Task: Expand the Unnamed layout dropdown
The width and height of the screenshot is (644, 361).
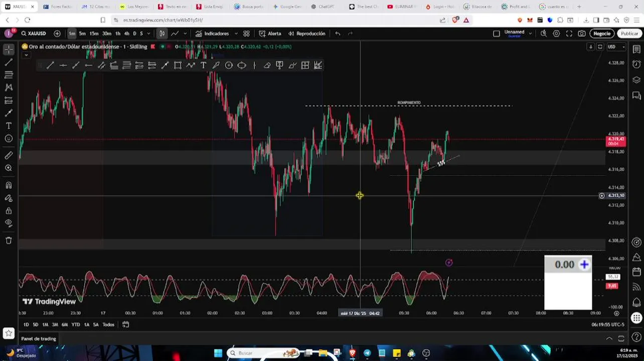Action: click(530, 34)
